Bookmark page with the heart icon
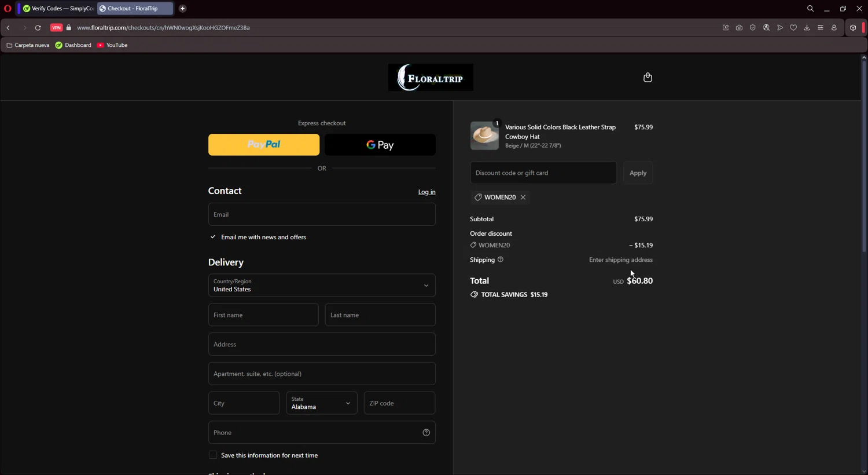The image size is (868, 475). point(793,28)
